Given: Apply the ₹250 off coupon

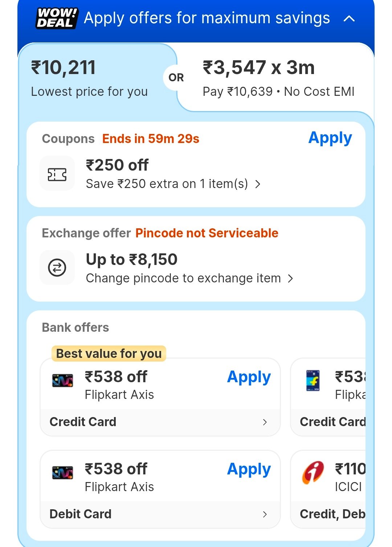Looking at the screenshot, I should click(330, 138).
